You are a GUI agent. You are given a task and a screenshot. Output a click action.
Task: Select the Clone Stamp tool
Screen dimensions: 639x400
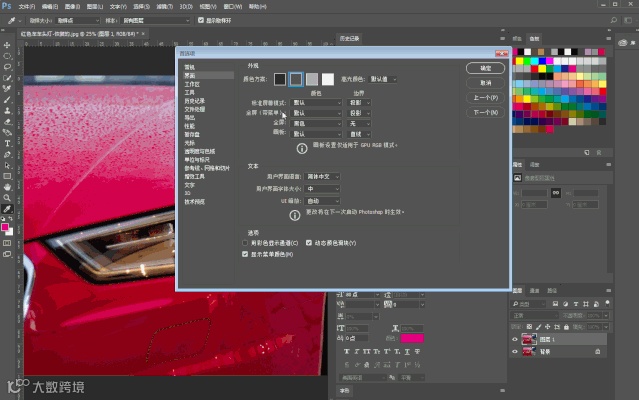click(7, 111)
